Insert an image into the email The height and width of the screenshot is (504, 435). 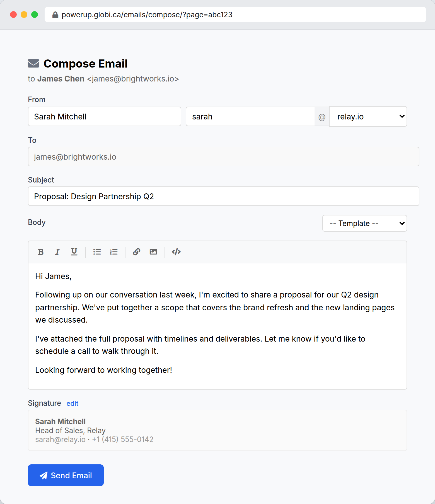coord(153,252)
